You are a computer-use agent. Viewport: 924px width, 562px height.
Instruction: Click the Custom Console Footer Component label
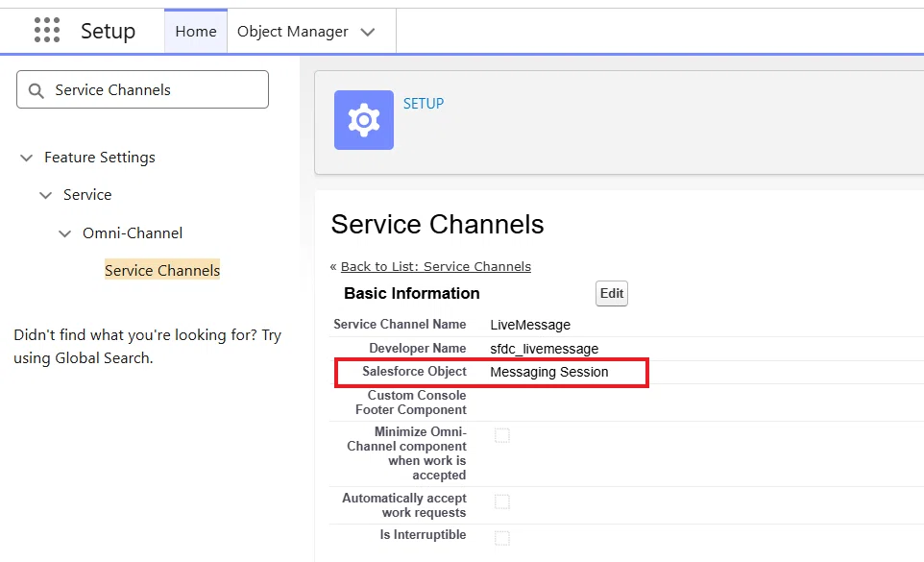click(411, 403)
